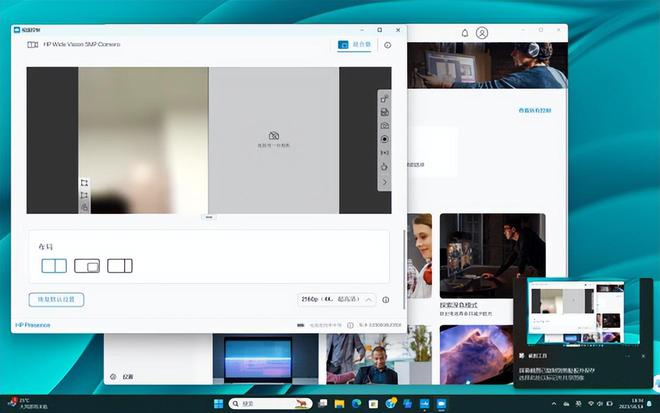Image resolution: width=660 pixels, height=413 pixels.
Task: Open the HP Wide Vision 5MP Camera selector
Action: 74,44
